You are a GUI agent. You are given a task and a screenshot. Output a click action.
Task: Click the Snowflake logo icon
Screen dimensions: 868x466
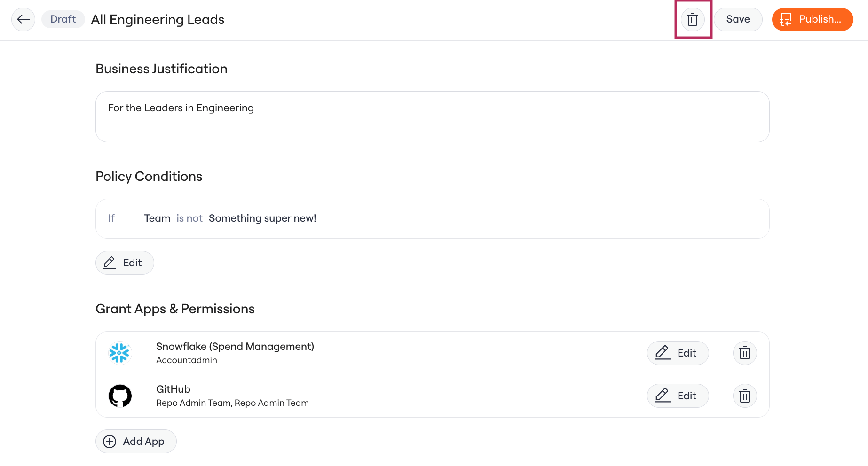click(x=119, y=353)
